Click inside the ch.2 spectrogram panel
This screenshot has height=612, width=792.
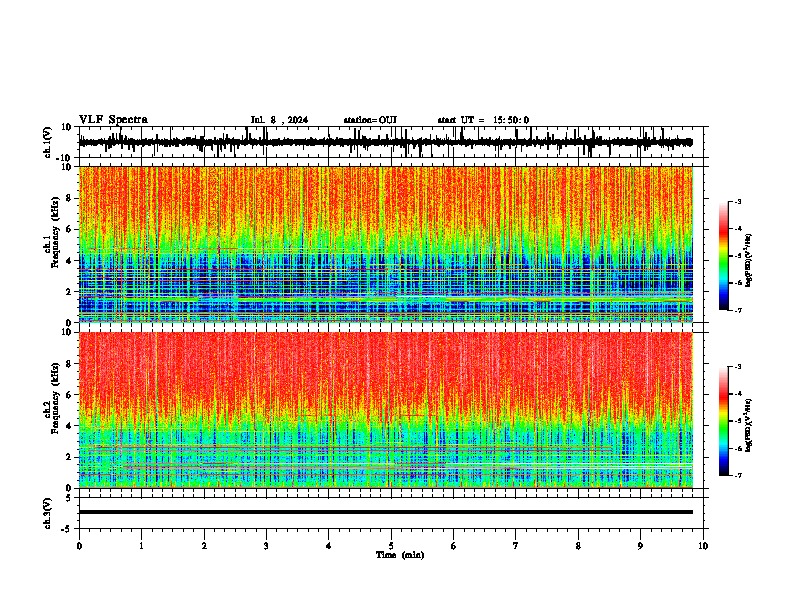386,410
